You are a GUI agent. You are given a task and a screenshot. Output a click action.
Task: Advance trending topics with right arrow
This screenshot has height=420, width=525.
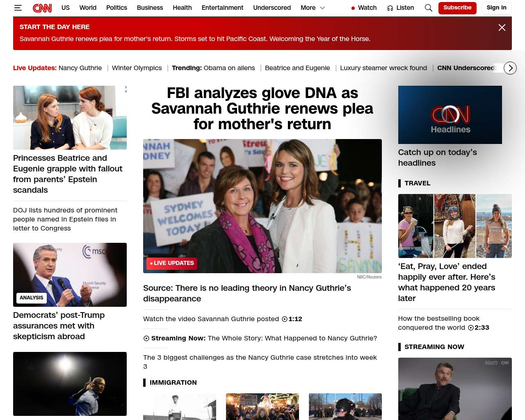point(510,68)
